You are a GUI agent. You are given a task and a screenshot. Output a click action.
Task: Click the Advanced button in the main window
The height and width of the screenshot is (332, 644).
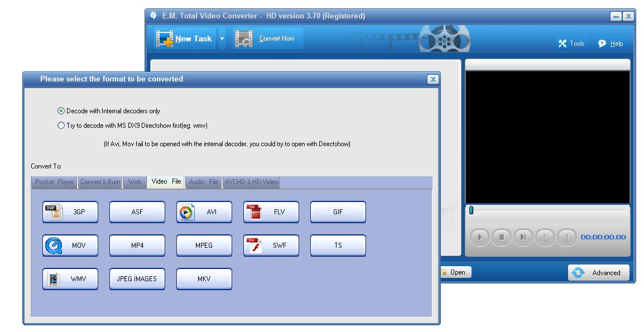click(x=598, y=273)
